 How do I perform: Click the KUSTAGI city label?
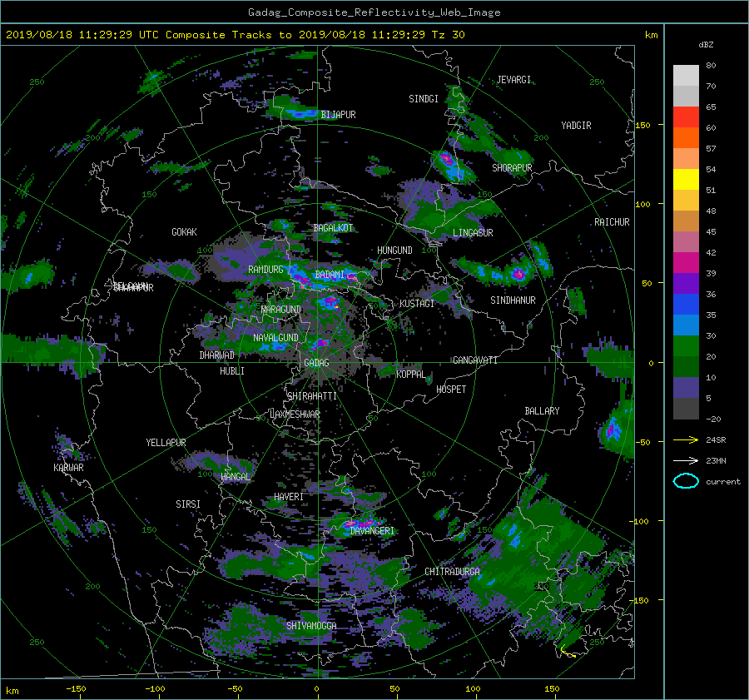(417, 304)
